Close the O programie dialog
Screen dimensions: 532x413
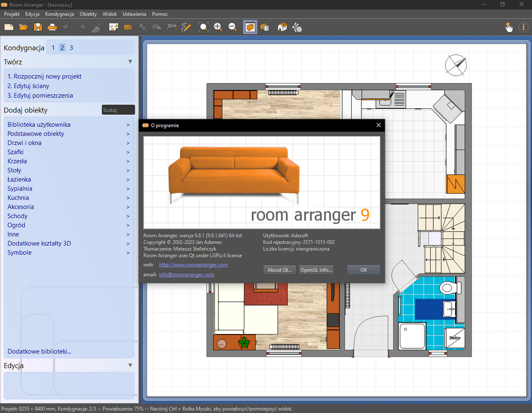tap(379, 125)
